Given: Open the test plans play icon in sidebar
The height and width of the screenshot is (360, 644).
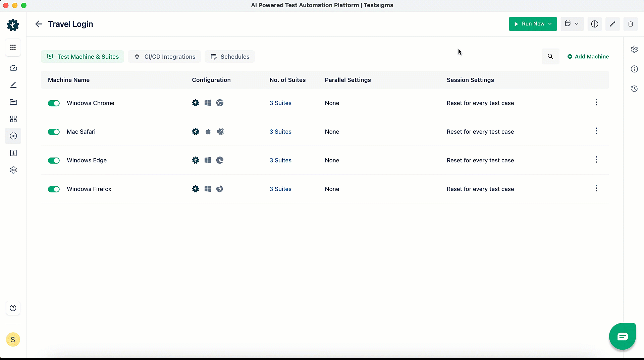Looking at the screenshot, I should tap(13, 136).
